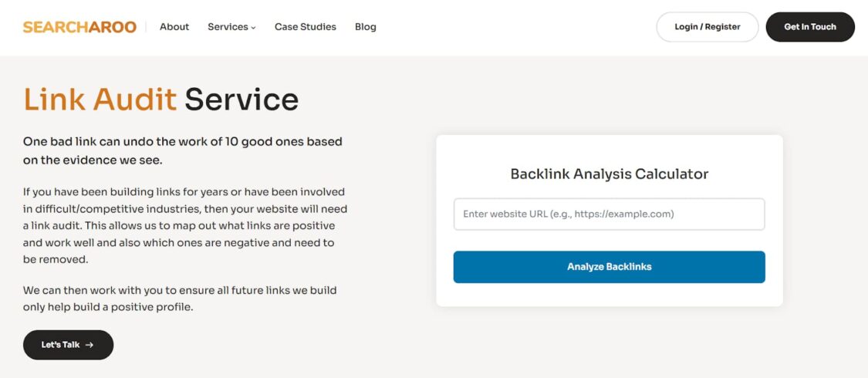Click the paragraph starting 'If you have been'

click(185, 225)
